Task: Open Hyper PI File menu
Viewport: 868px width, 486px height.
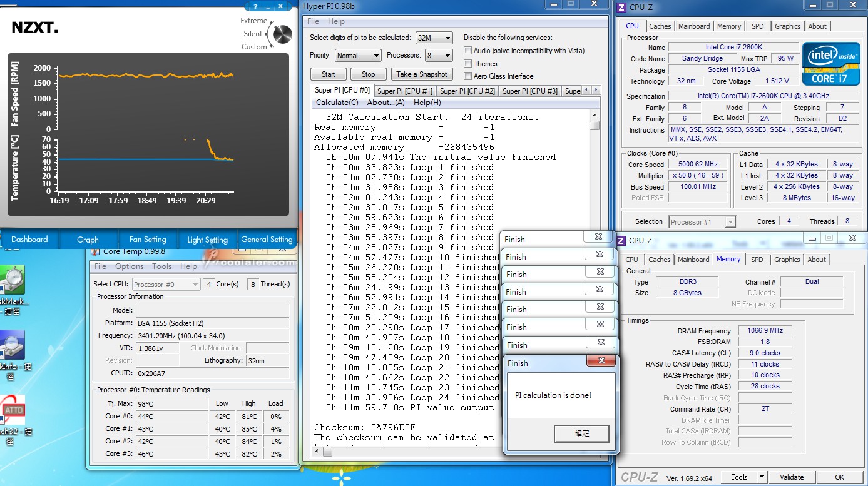Action: coord(313,21)
